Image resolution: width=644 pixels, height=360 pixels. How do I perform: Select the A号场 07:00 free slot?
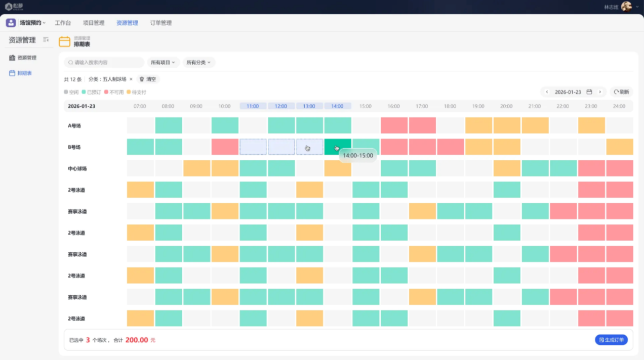coord(140,125)
